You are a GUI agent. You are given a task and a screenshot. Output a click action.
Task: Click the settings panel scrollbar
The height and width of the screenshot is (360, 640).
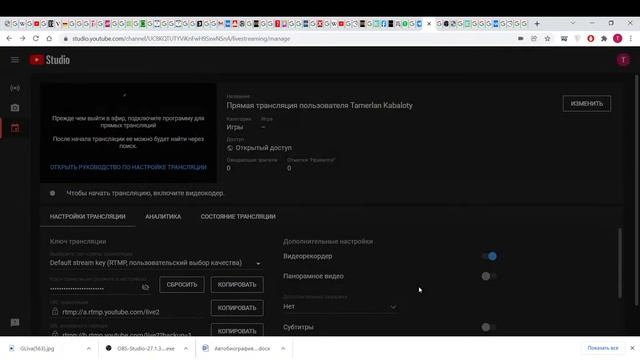coord(620,263)
